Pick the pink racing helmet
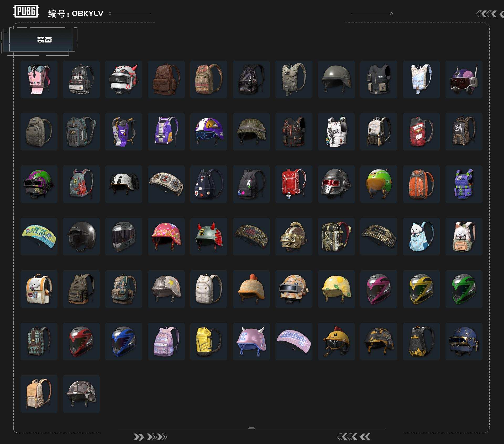The width and height of the screenshot is (504, 444). (x=379, y=289)
